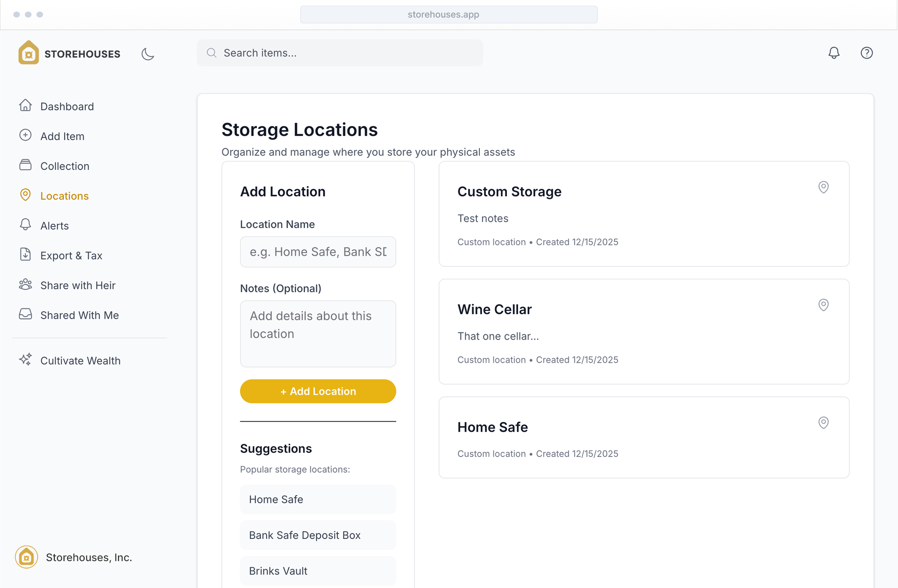Click the Storehouses logo icon

click(x=29, y=53)
